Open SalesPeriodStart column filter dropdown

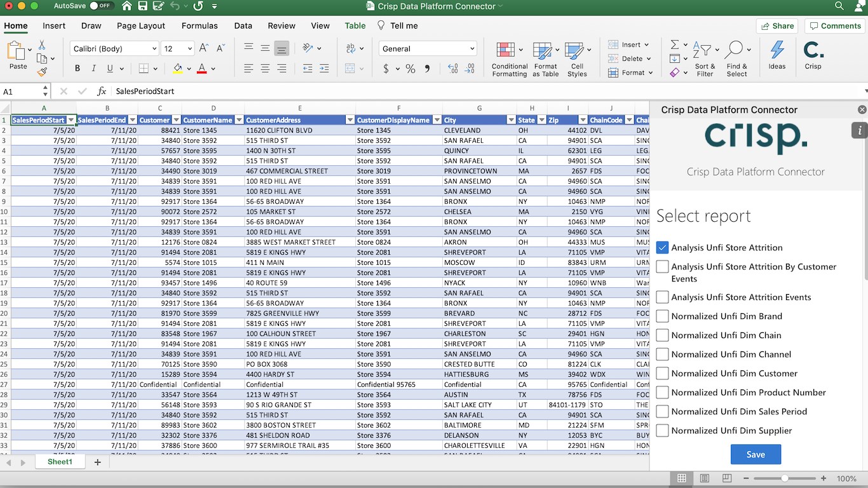(71, 120)
